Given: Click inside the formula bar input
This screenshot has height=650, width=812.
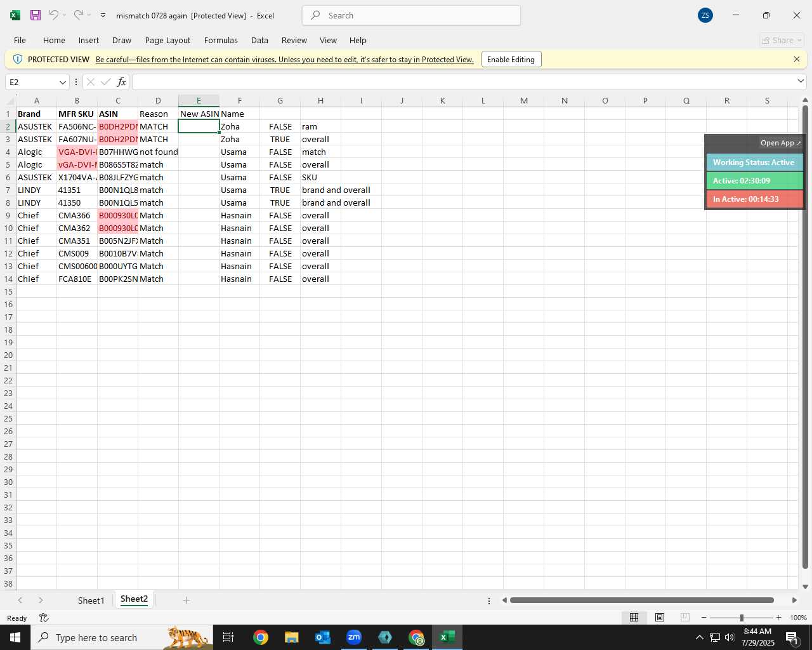Looking at the screenshot, I should pyautogui.click(x=463, y=82).
